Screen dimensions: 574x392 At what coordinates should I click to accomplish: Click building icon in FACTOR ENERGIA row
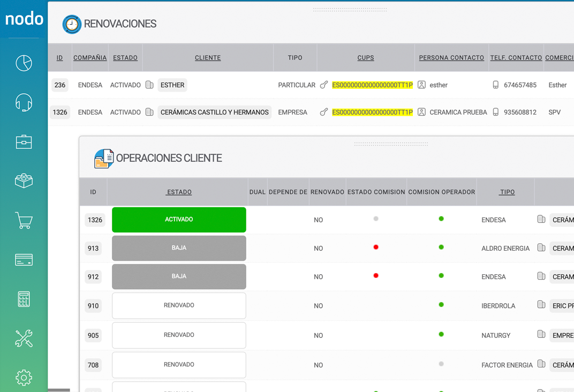click(541, 364)
